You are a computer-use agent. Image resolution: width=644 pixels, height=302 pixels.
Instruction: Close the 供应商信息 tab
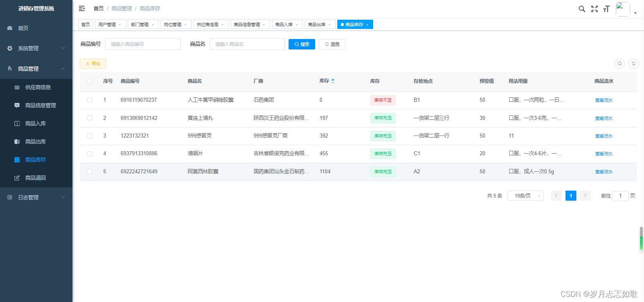[222, 25]
